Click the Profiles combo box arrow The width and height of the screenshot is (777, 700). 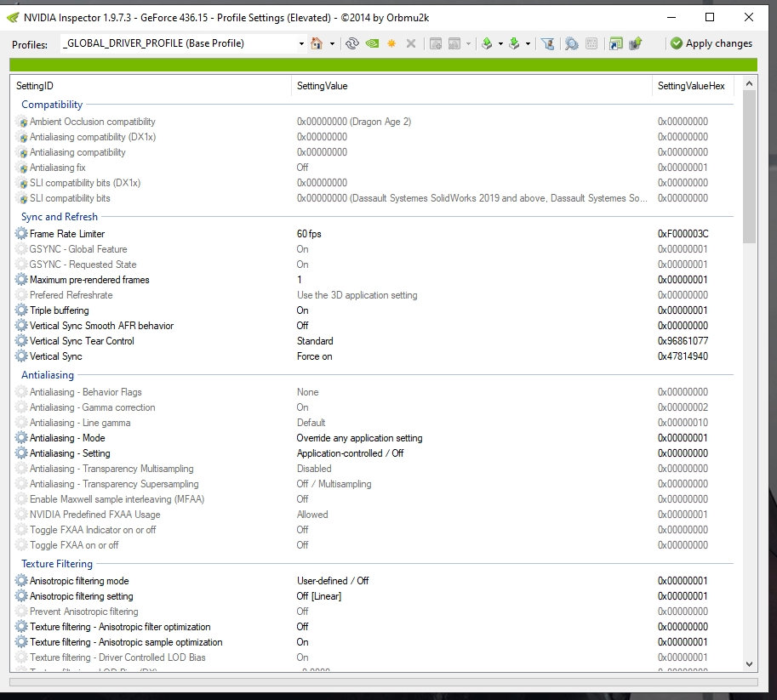[x=301, y=44]
